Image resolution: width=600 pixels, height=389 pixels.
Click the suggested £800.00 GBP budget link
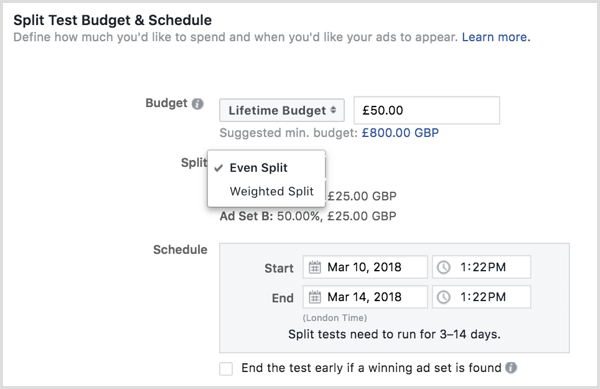(x=400, y=133)
